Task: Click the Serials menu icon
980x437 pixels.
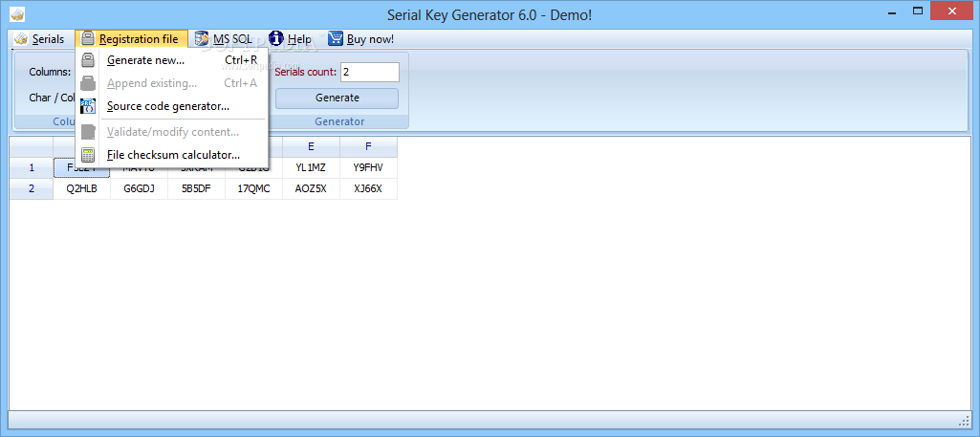Action: tap(21, 39)
